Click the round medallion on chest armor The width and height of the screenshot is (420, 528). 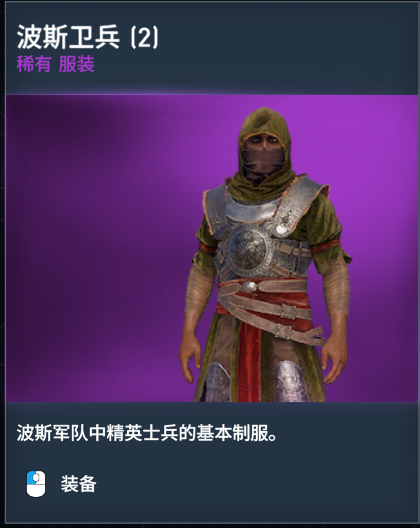coord(248,250)
